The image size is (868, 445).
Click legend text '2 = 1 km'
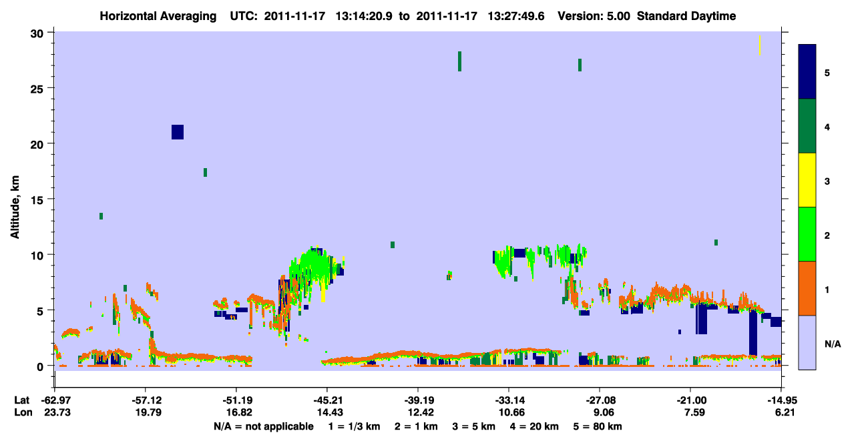point(416,426)
